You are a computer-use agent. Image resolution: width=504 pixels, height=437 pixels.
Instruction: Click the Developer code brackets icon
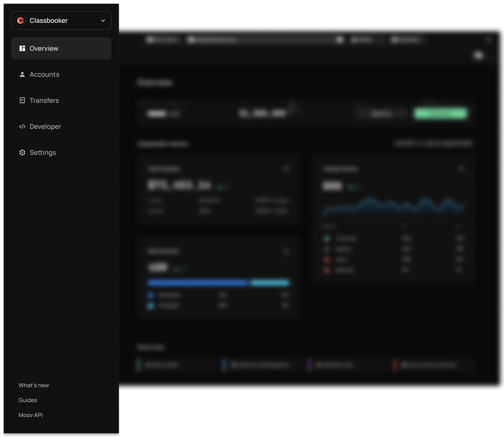pyautogui.click(x=22, y=126)
